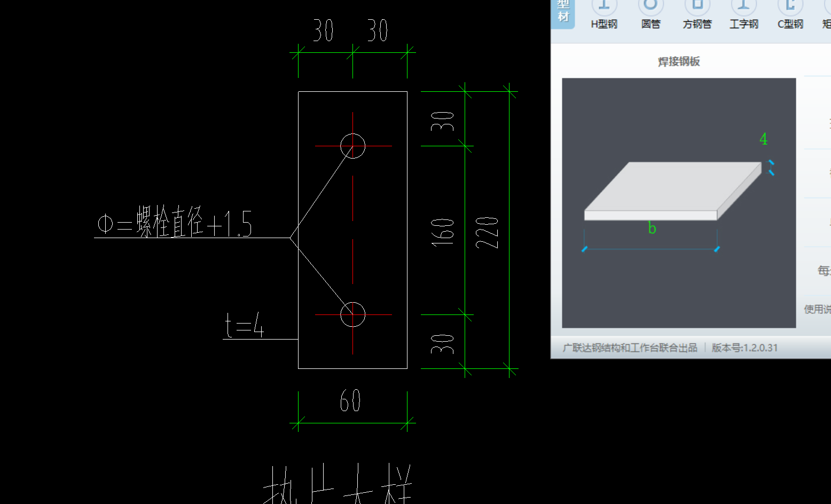This screenshot has width=831, height=504.
Task: Click the t=4 thickness annotation
Action: (245, 326)
